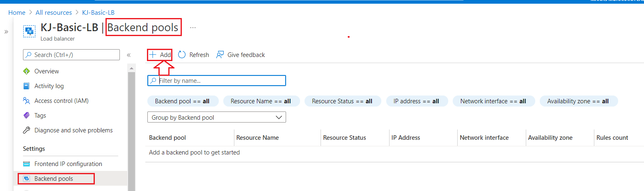Open All resources breadcrumb
The image size is (644, 191).
(54, 13)
